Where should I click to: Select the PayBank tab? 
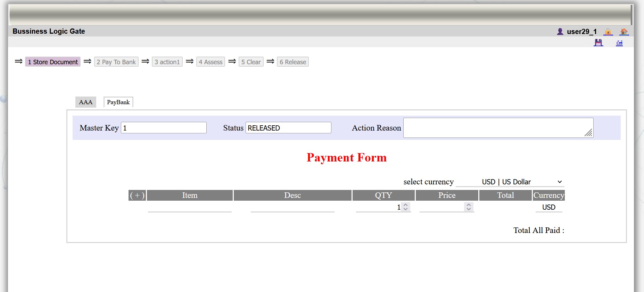[x=118, y=102]
